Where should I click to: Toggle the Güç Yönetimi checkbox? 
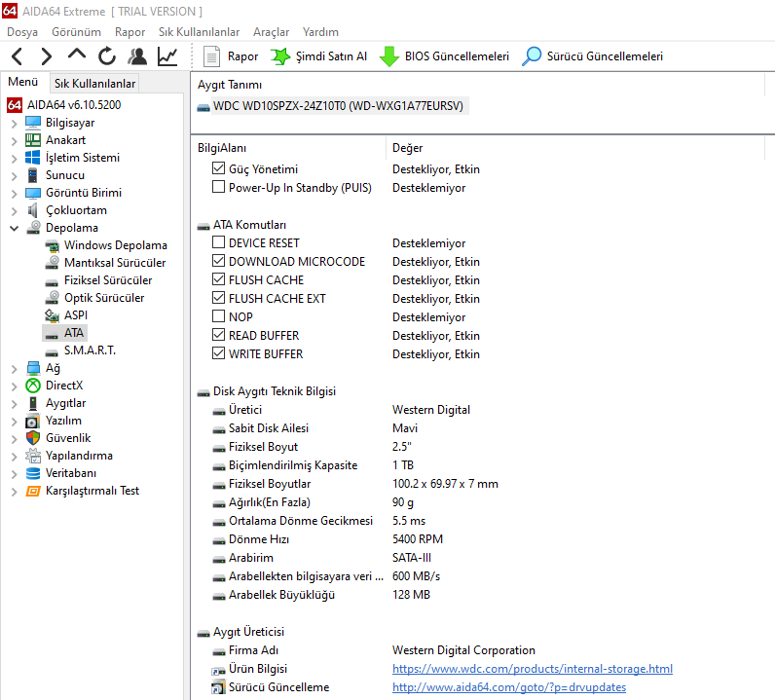[218, 168]
